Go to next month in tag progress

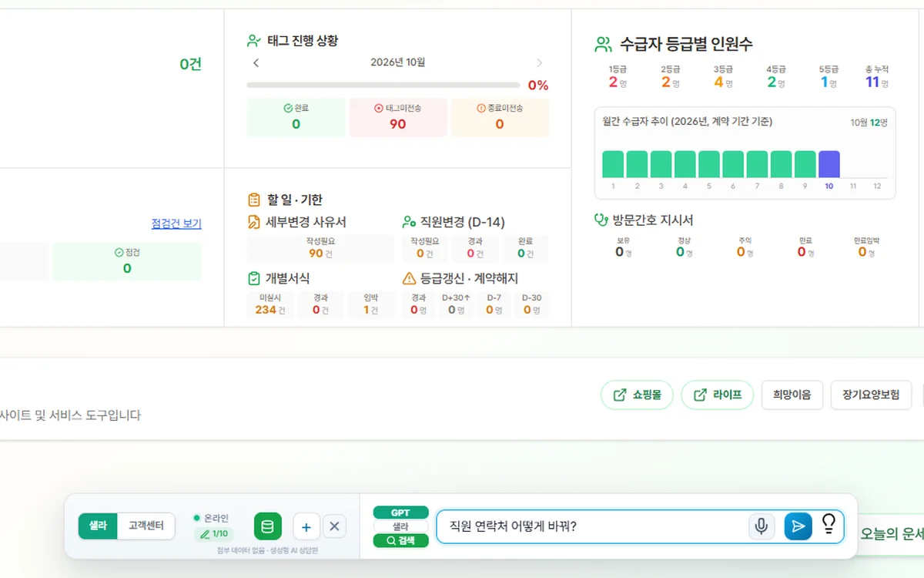[539, 62]
